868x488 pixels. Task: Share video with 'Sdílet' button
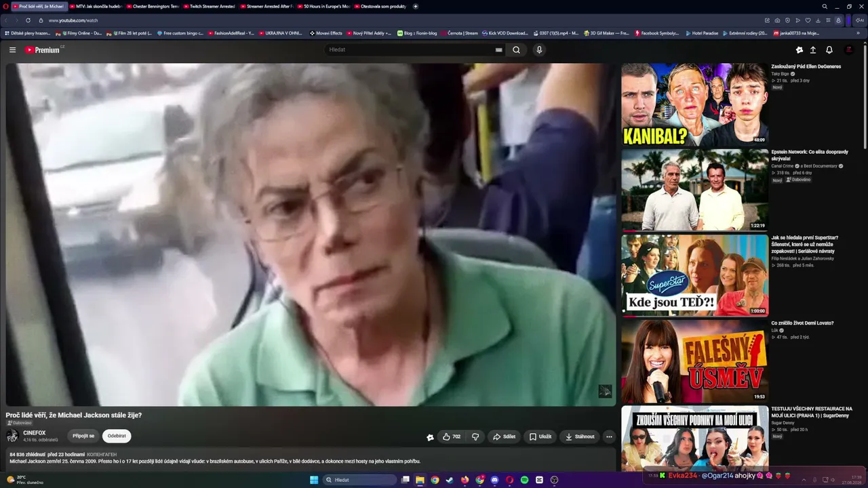[504, 436]
